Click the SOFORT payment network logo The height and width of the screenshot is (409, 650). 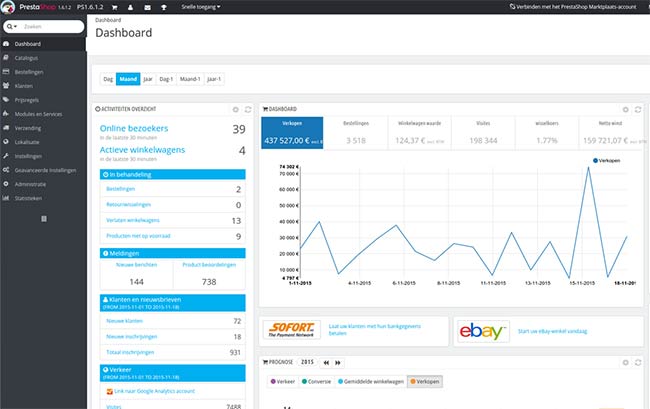tap(291, 330)
